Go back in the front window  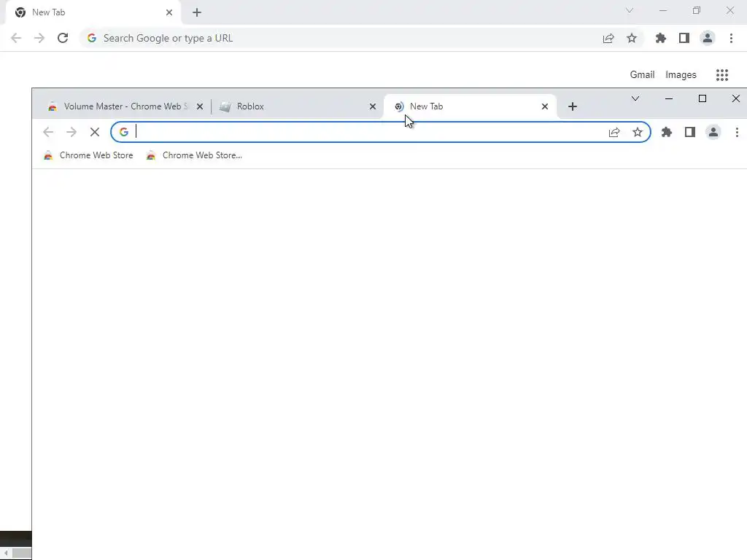pyautogui.click(x=48, y=132)
